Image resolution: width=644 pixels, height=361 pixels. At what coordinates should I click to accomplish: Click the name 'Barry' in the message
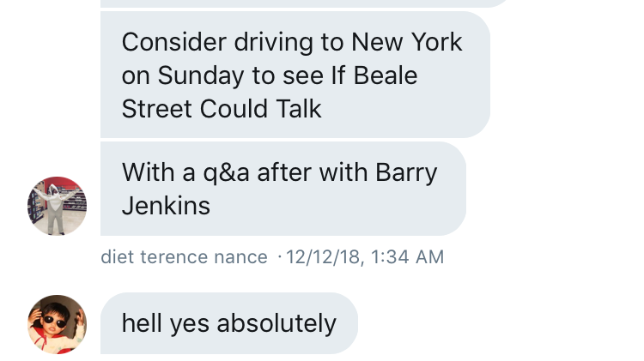(406, 172)
